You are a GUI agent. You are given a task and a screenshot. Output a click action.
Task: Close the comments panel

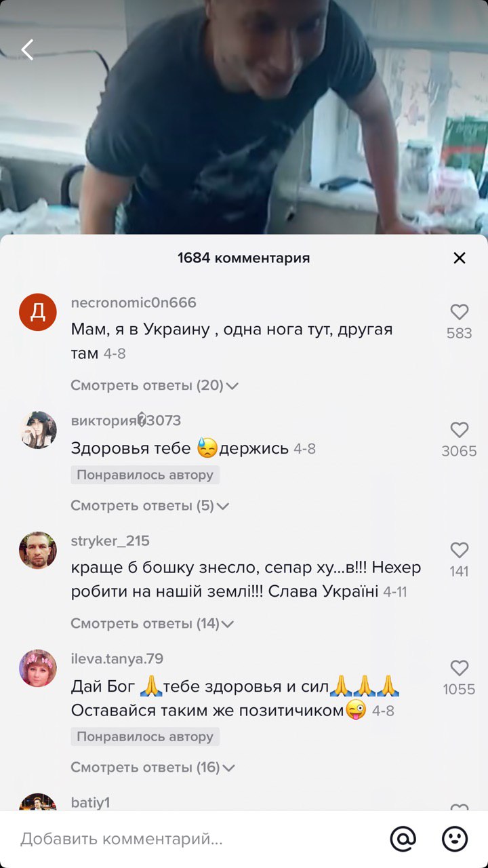pos(460,258)
